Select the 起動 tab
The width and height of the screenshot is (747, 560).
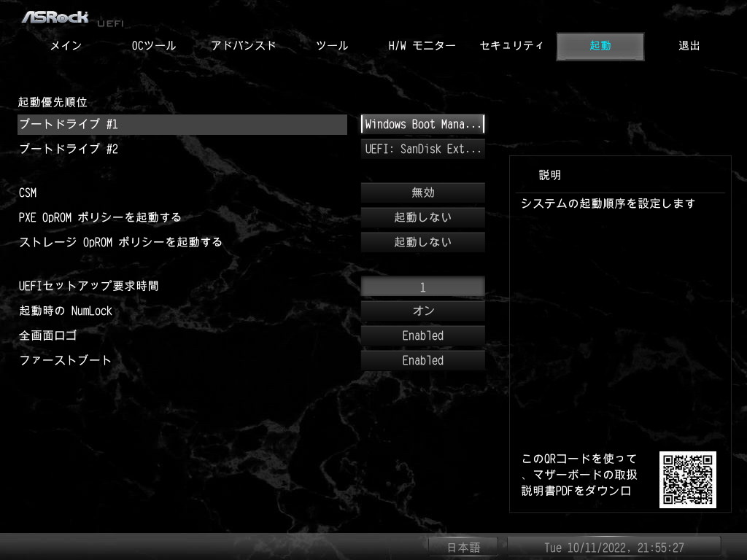600,46
